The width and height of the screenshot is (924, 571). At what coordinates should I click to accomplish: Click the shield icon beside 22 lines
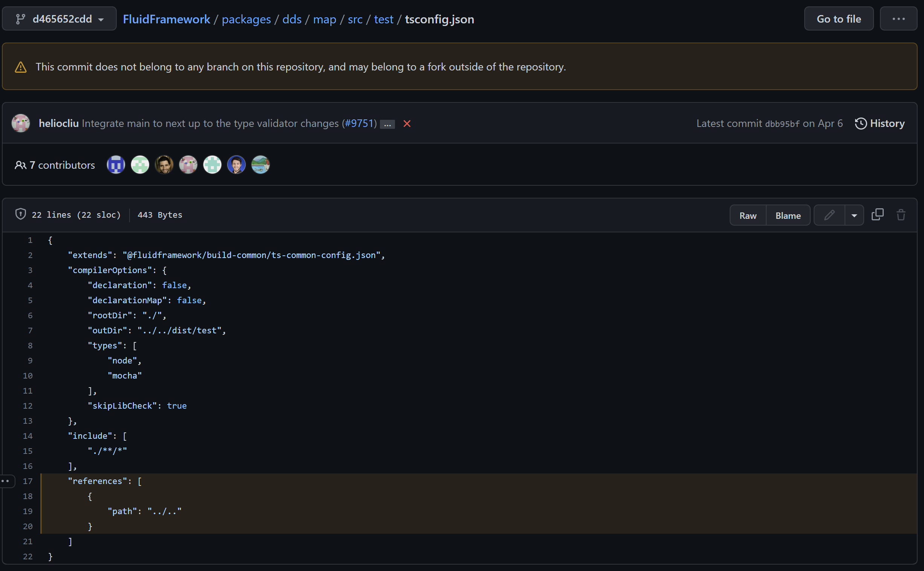[20, 214]
